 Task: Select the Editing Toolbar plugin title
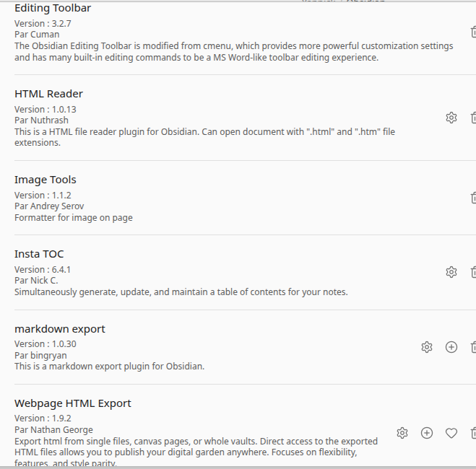[53, 9]
